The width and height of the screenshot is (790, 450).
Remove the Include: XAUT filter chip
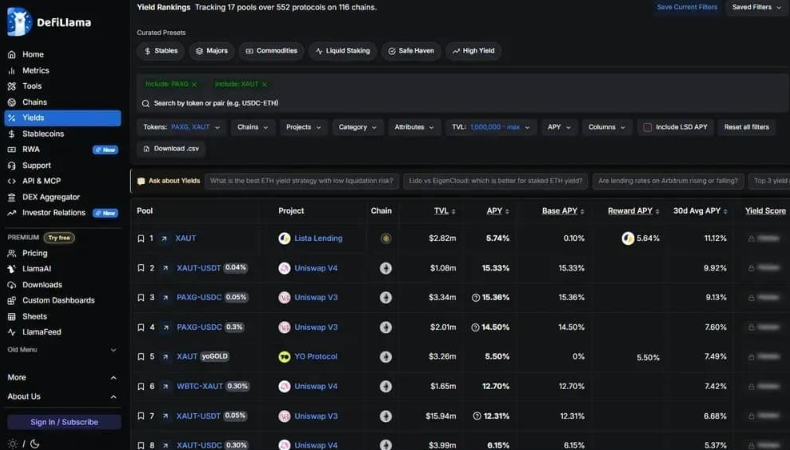coord(264,84)
